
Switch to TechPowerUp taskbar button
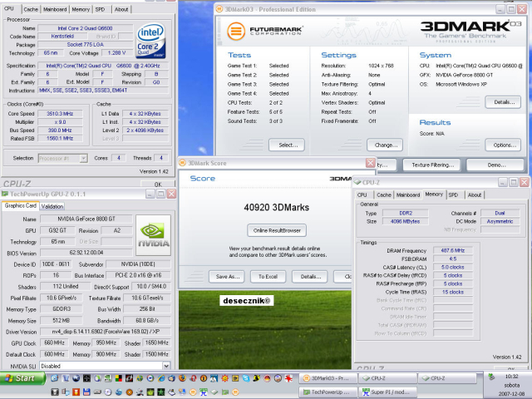328,392
